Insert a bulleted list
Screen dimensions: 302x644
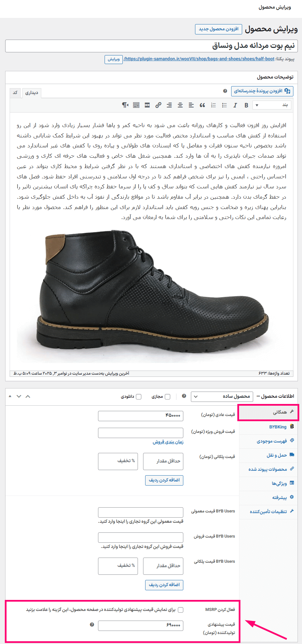(224, 105)
